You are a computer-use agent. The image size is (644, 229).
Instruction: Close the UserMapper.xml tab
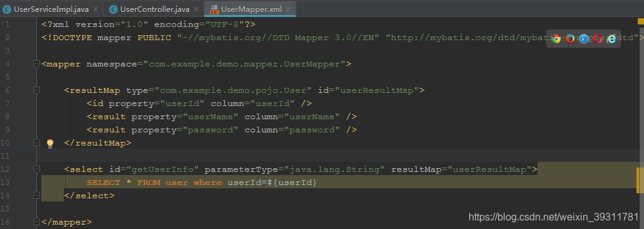289,9
